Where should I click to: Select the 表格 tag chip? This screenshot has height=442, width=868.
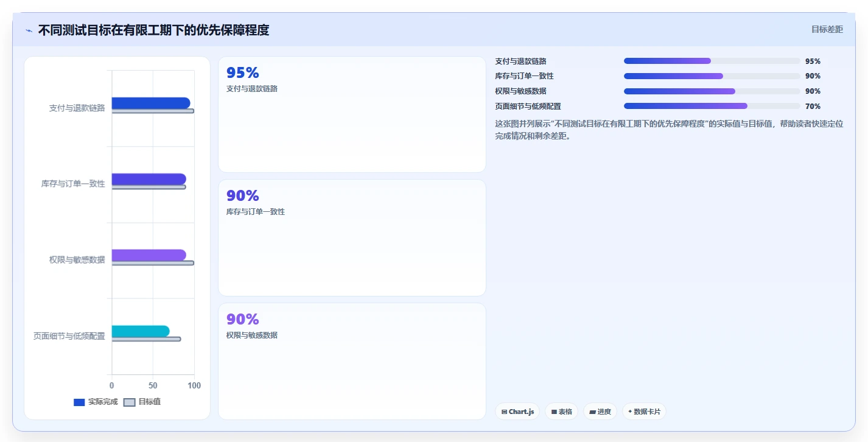click(561, 412)
